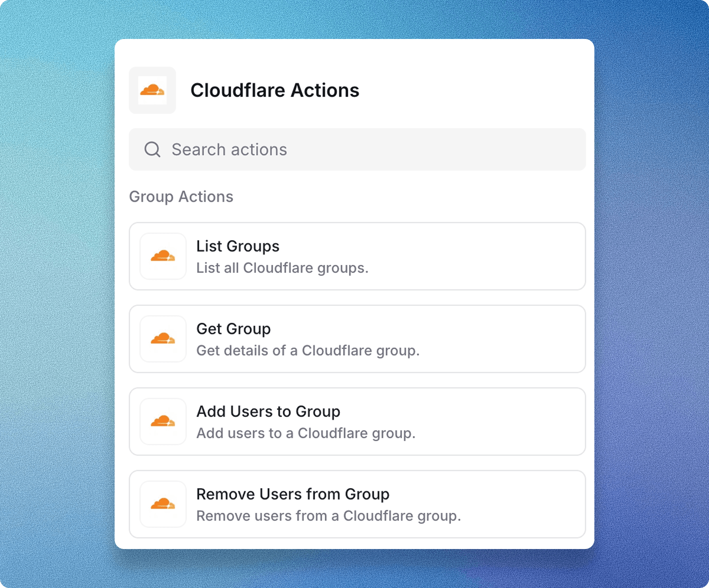
Task: Click the cloud icon in Add Users to Group card
Action: point(163,422)
